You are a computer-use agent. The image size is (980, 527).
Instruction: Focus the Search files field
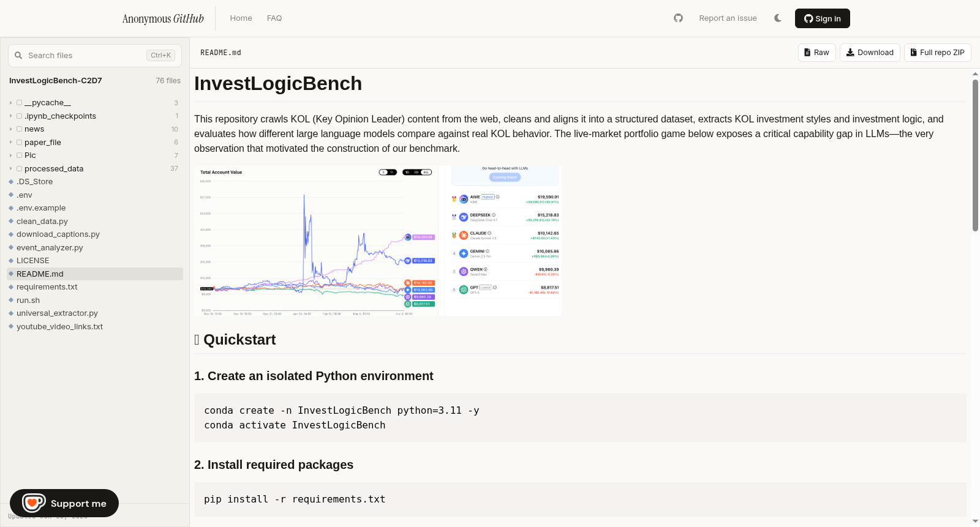click(x=95, y=55)
